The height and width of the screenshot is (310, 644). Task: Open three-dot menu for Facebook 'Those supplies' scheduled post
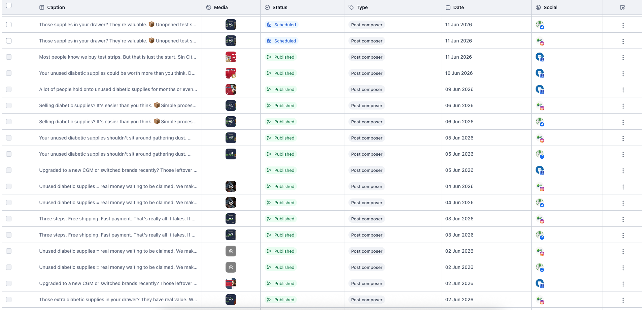click(623, 25)
